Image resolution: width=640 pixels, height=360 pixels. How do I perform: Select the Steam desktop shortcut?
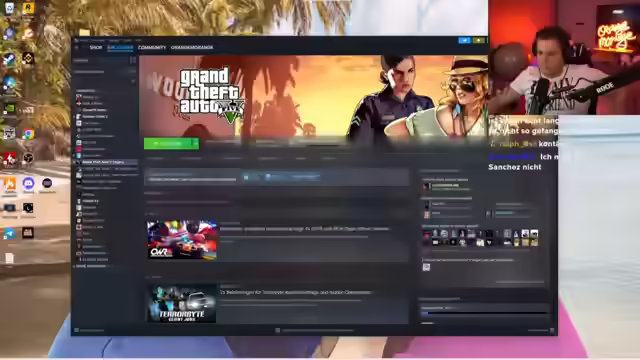click(x=9, y=60)
